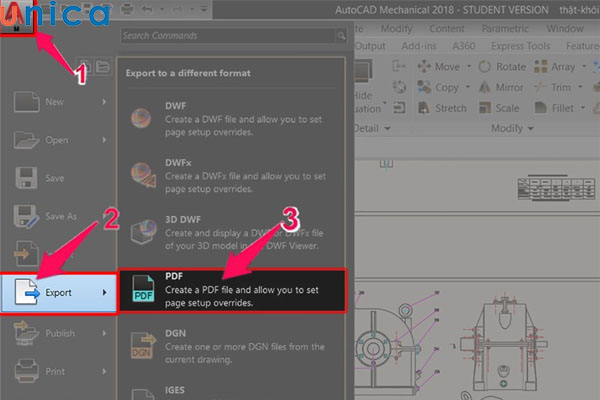Expand the Publish submenu arrow

coord(104,333)
